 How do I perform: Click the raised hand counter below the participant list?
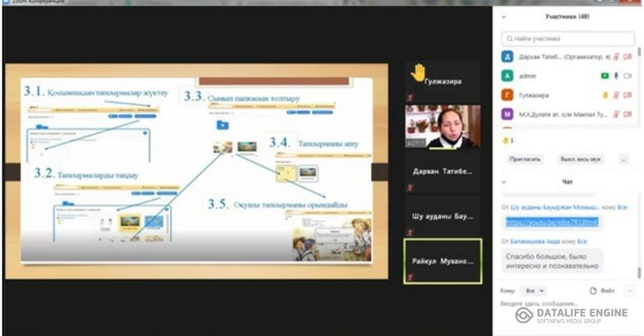[508, 141]
